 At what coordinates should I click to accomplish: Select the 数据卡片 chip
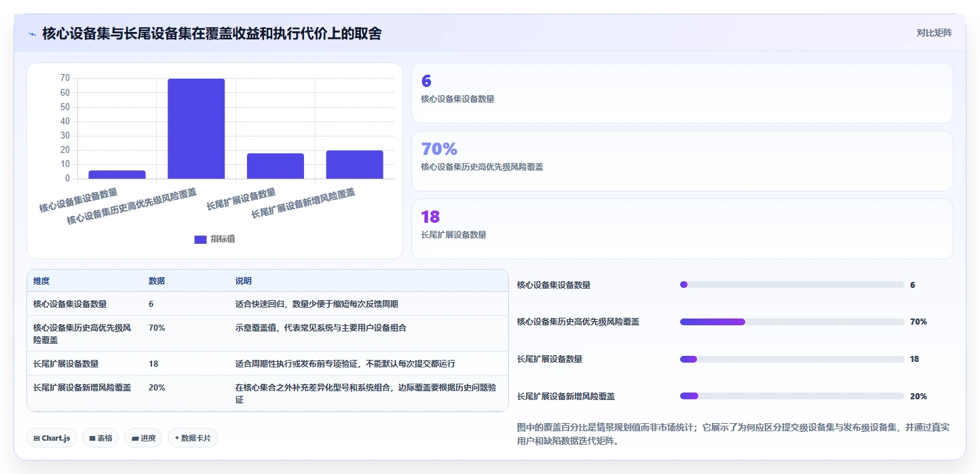click(193, 438)
